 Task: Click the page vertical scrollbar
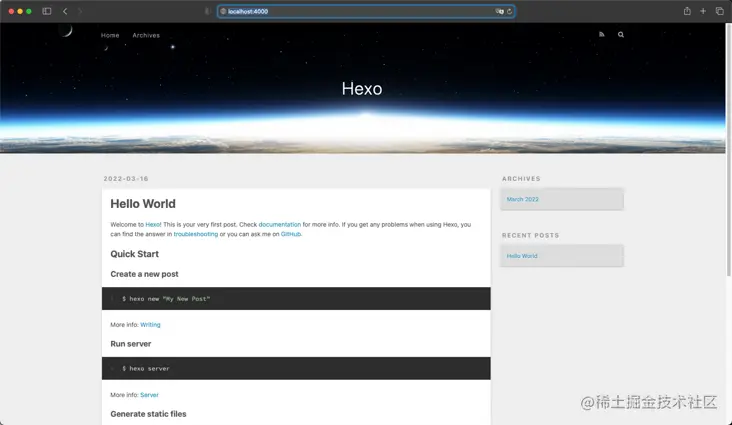click(729, 149)
